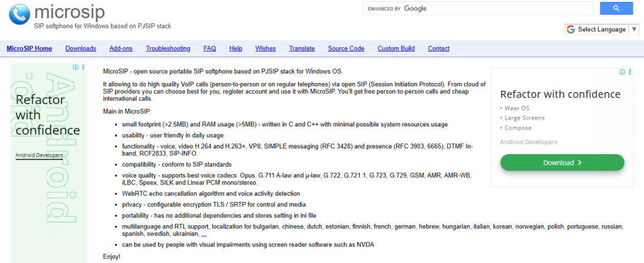Open the Source Code page
The width and height of the screenshot is (644, 263).
point(346,48)
